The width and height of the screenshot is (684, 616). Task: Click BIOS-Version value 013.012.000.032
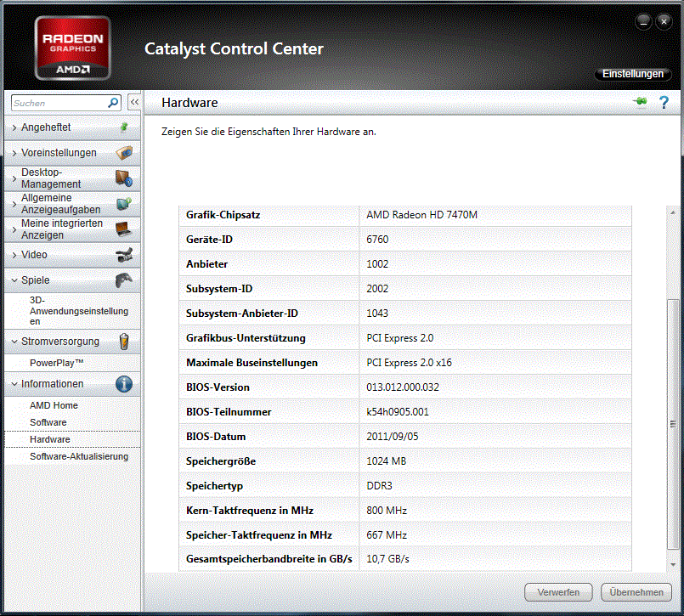tap(403, 387)
